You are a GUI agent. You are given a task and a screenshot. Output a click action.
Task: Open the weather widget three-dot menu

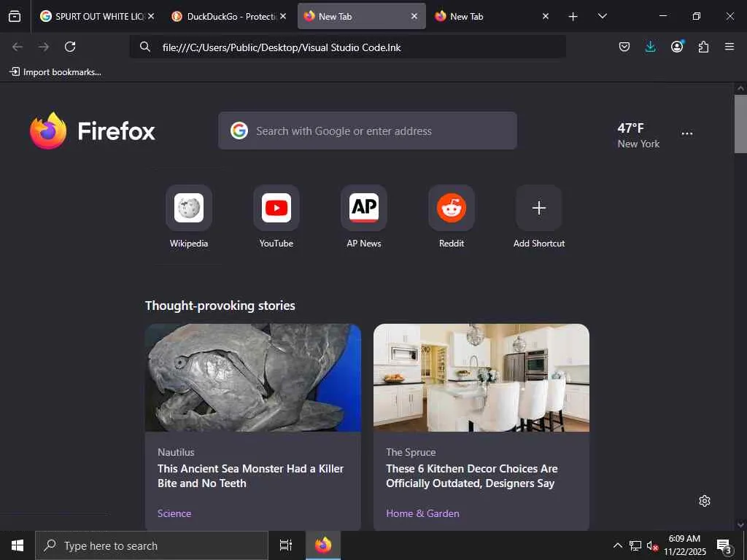(687, 133)
